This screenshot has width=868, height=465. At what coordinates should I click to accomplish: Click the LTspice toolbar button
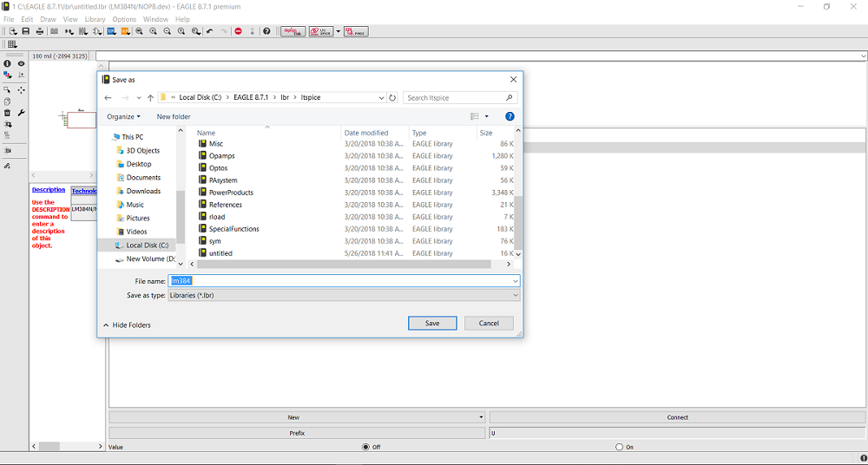pyautogui.click(x=322, y=31)
